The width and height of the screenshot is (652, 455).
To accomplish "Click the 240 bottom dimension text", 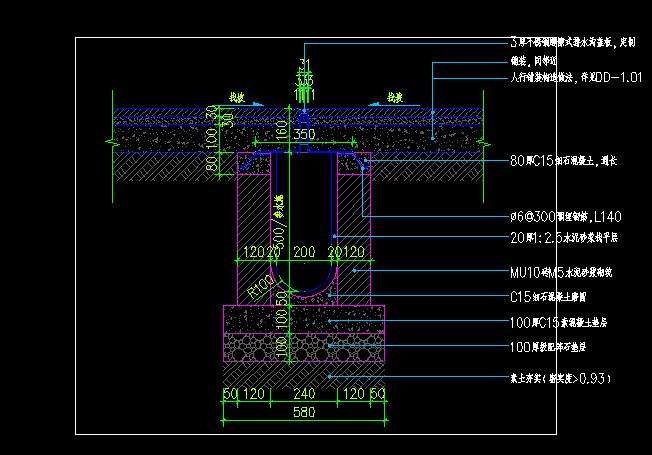I will point(303,396).
